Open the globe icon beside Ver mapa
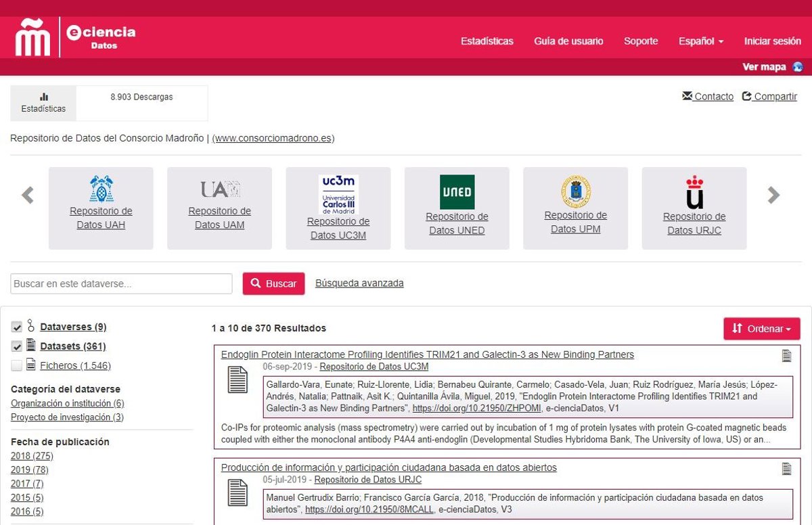 pos(798,67)
